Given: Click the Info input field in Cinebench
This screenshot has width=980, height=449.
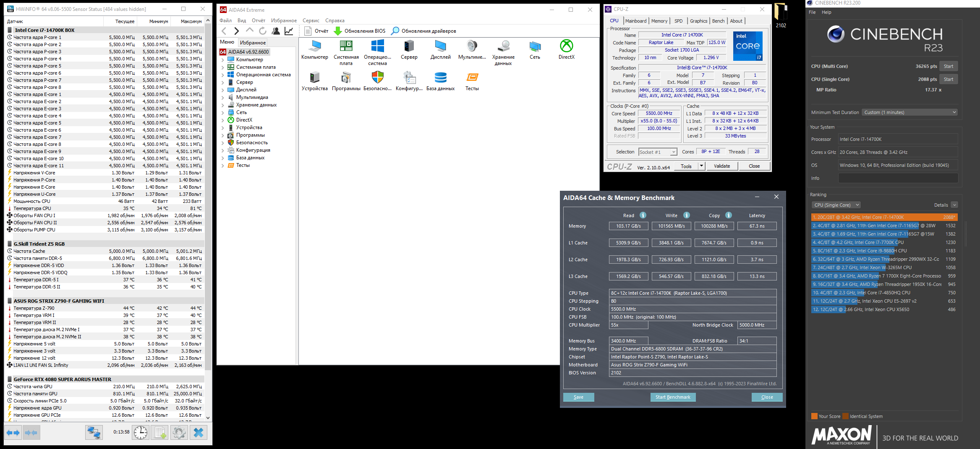Looking at the screenshot, I should [898, 178].
